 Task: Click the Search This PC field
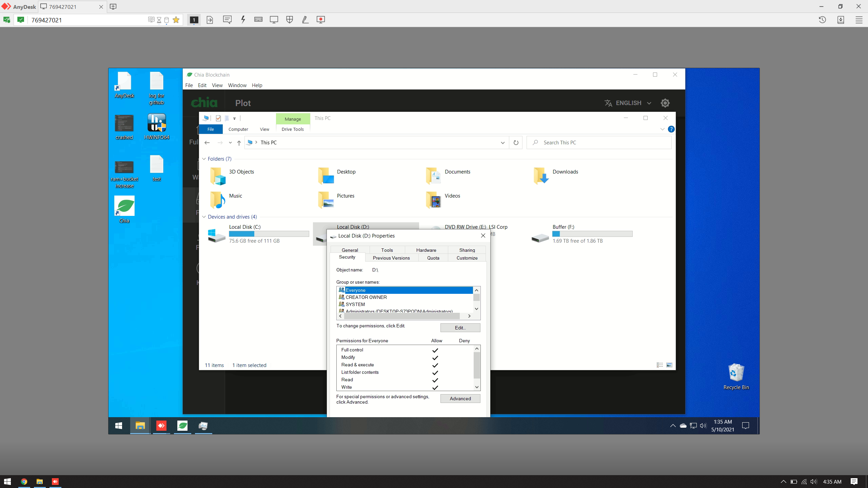(599, 143)
